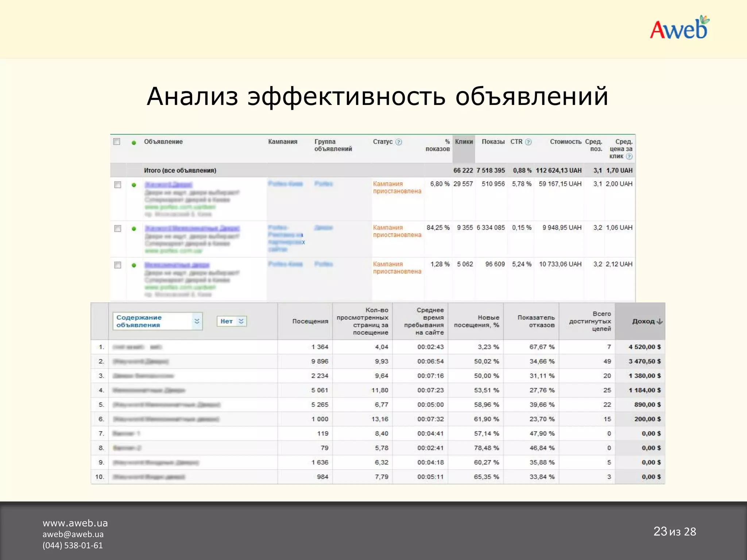Click the 59 167,15 UAH cost cell
This screenshot has width=747, height=560.
tap(560, 184)
